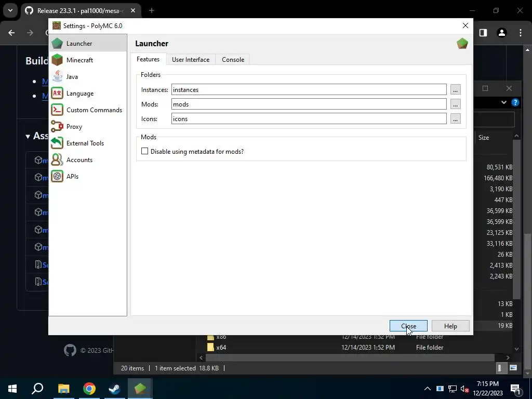Open File Explorer from the taskbar
532x399 pixels.
click(x=63, y=389)
